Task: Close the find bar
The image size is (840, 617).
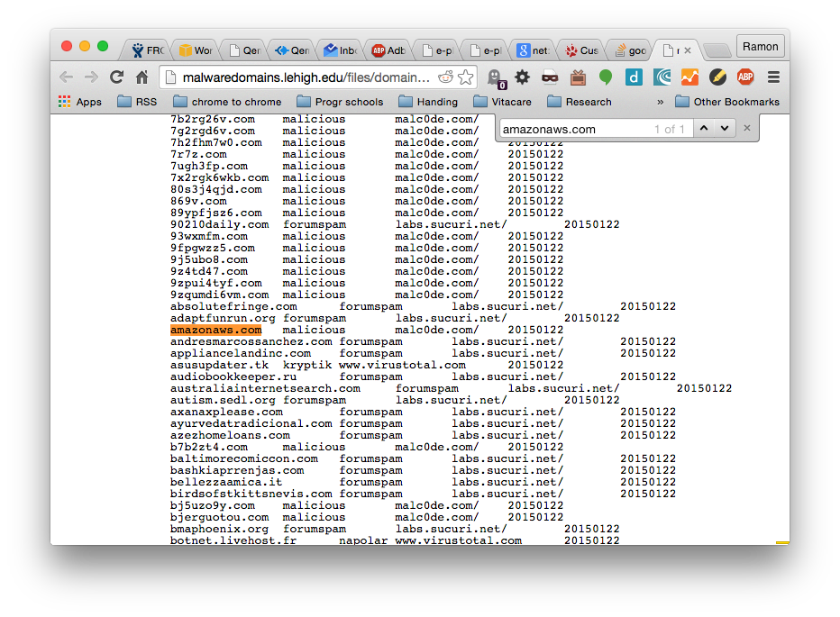Action: click(747, 128)
